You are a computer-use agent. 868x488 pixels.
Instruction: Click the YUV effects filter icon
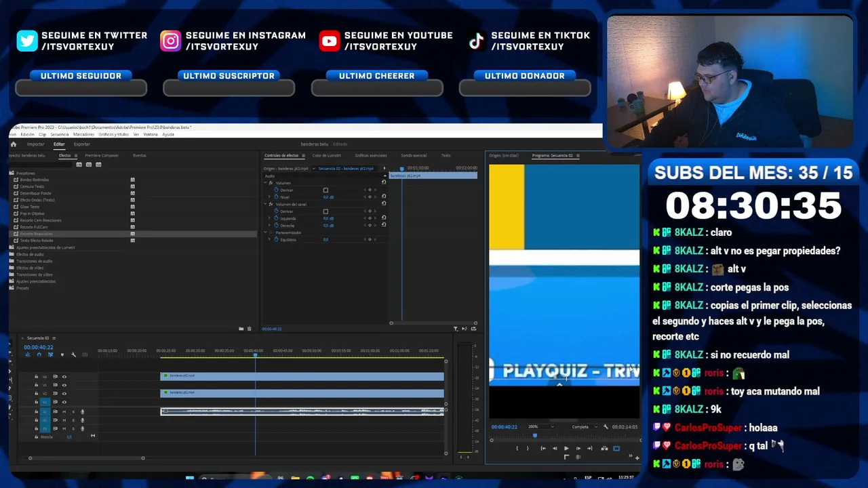point(98,165)
